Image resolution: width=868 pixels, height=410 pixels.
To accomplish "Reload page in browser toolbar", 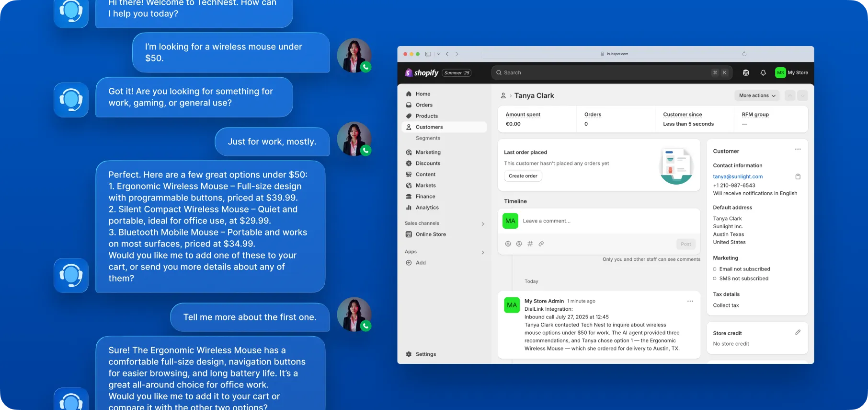I will pos(744,54).
